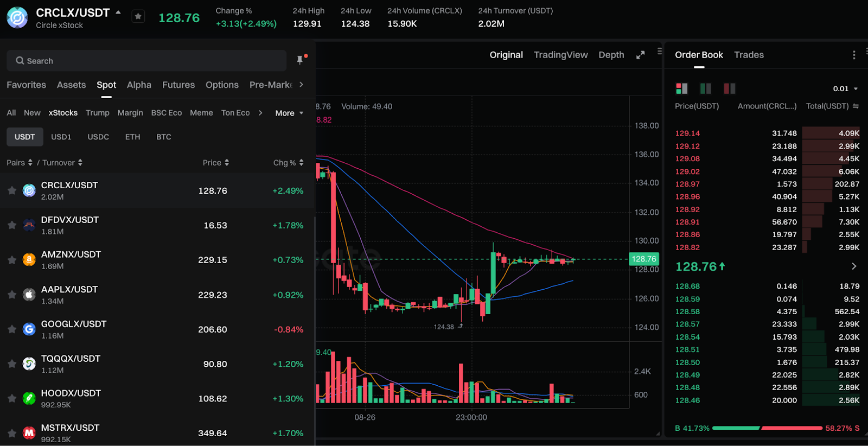The width and height of the screenshot is (868, 446).
Task: Click the TQQQX token icon
Action: coord(29,364)
